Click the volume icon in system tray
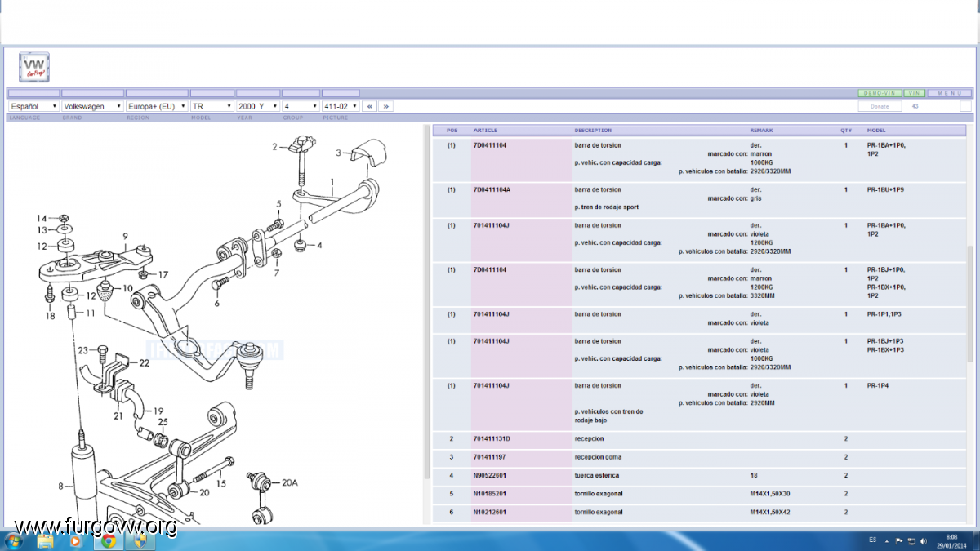The width and height of the screenshot is (980, 551). click(x=924, y=540)
